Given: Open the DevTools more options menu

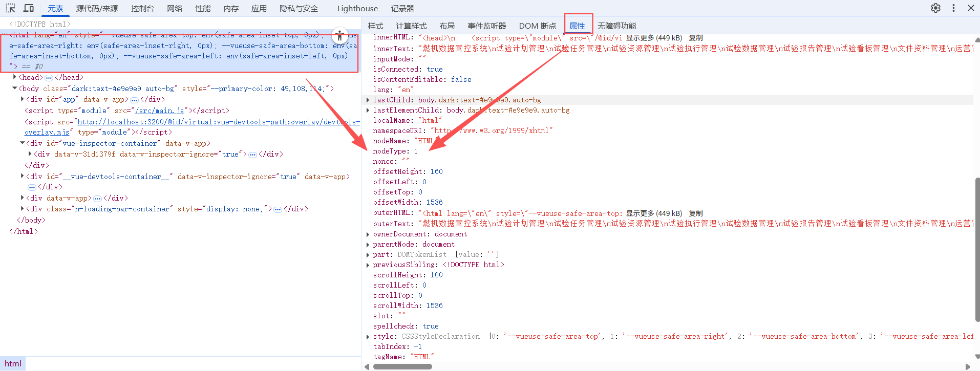Looking at the screenshot, I should (953, 8).
